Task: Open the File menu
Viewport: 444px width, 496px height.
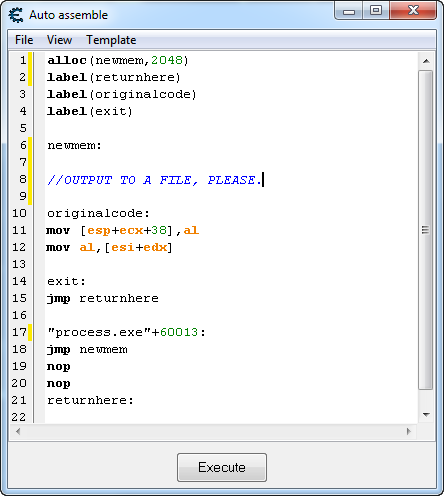Action: pos(24,40)
